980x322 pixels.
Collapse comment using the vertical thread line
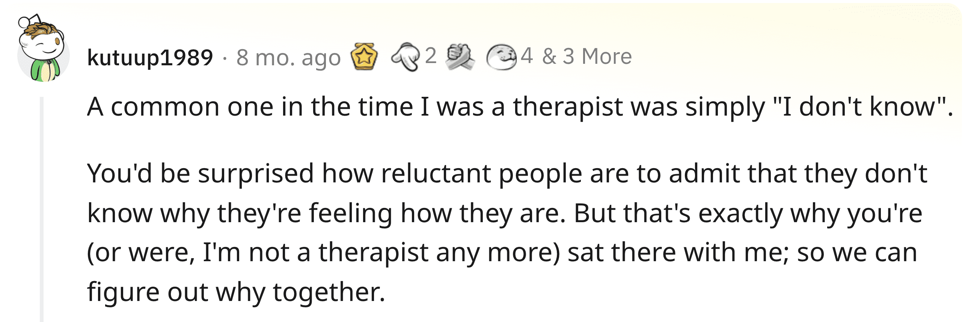click(x=42, y=209)
